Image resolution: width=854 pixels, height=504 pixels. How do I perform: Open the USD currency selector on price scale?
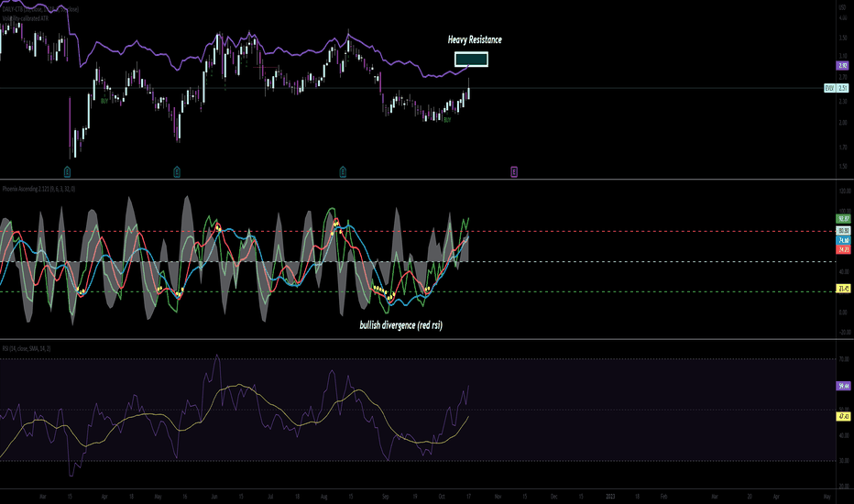tap(843, 7)
